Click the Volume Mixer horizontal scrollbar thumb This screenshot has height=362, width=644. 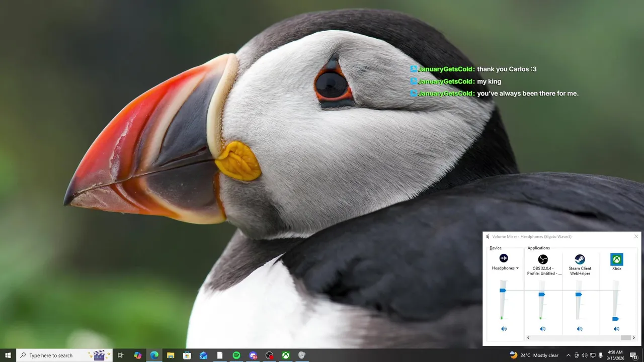pos(625,338)
